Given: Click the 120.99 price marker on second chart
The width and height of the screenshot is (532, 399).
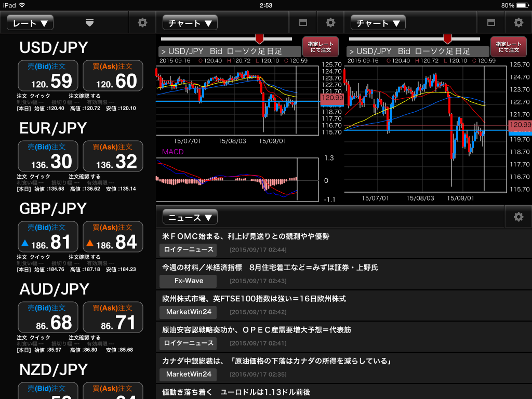Looking at the screenshot, I should click(x=520, y=125).
